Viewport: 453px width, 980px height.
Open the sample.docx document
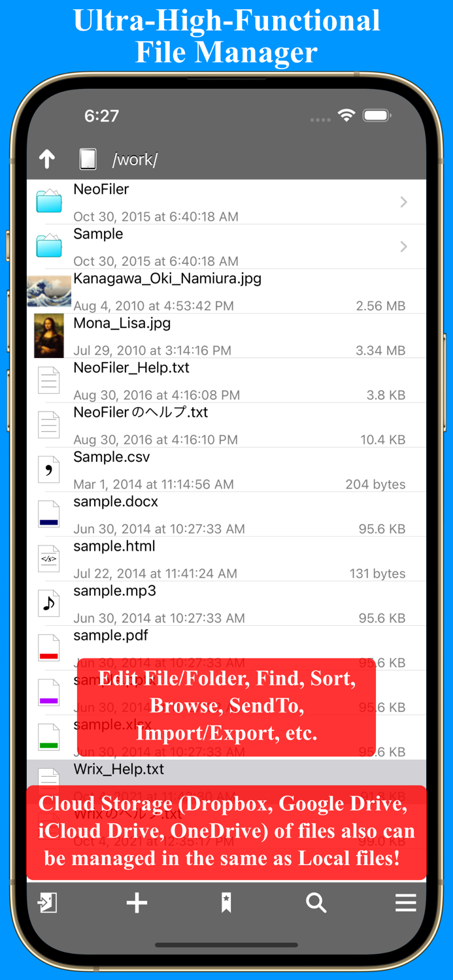tap(48, 514)
